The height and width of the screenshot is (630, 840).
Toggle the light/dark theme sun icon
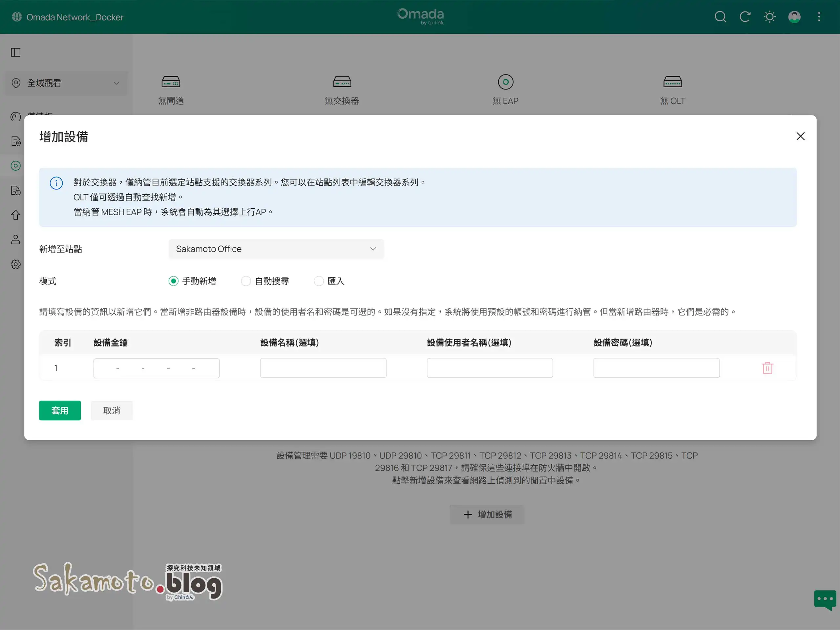point(769,17)
